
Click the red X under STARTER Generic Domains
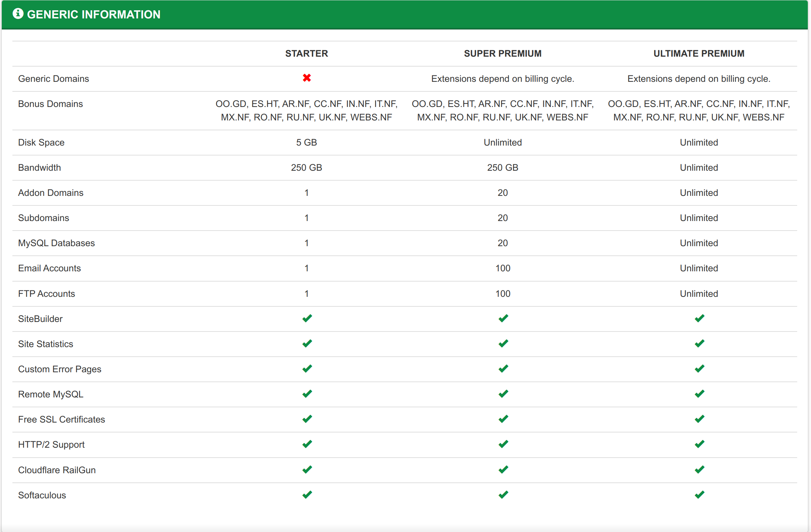click(x=307, y=78)
